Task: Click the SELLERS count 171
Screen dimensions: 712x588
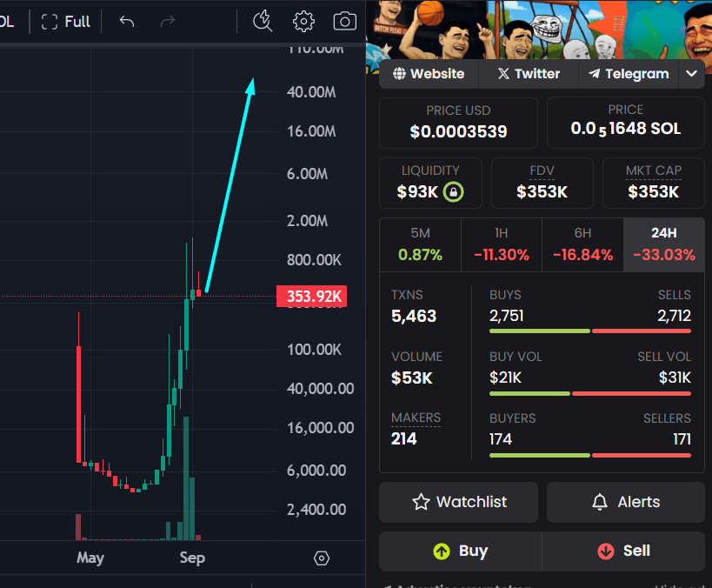Action: click(682, 439)
